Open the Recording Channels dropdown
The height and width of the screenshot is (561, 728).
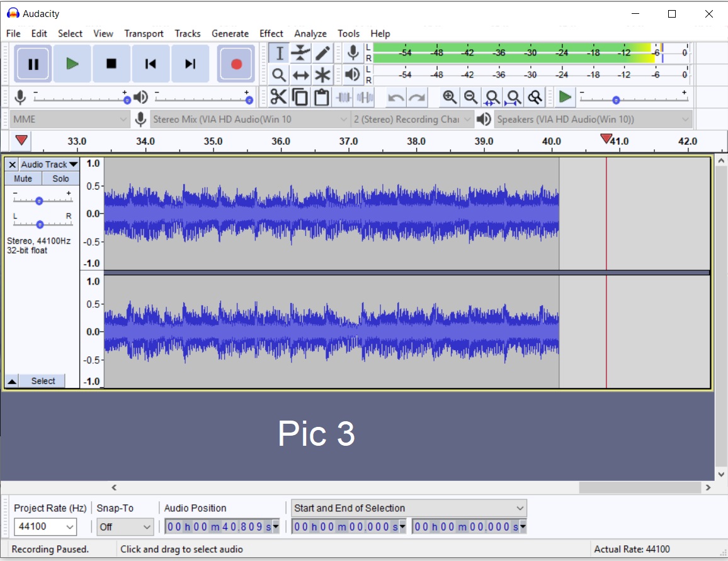coord(412,119)
